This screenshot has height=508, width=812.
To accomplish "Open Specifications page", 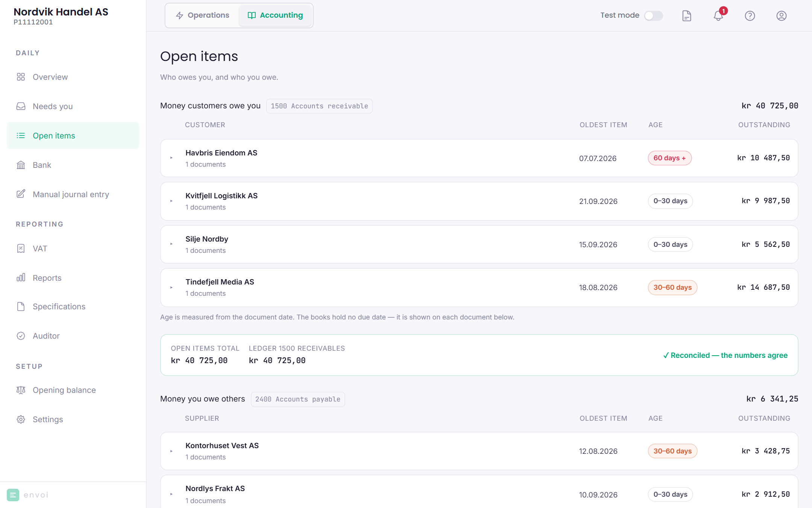I will click(73, 306).
